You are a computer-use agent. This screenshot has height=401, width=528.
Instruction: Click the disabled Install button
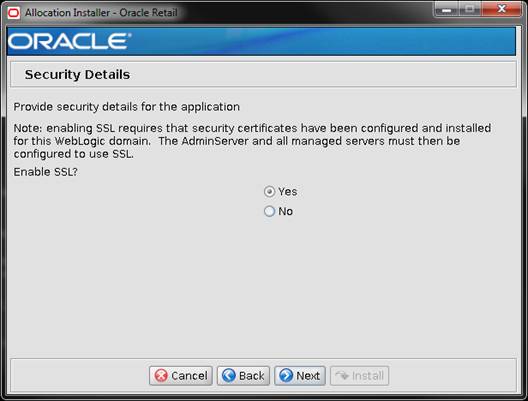point(360,375)
